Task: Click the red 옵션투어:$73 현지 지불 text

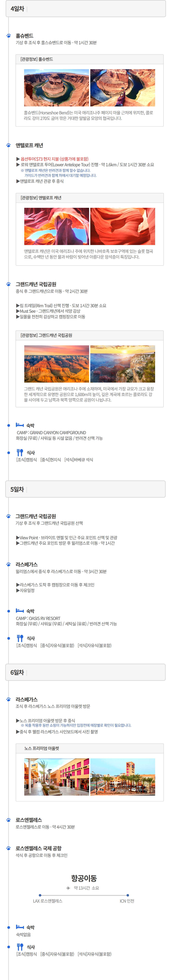Action: [54, 159]
